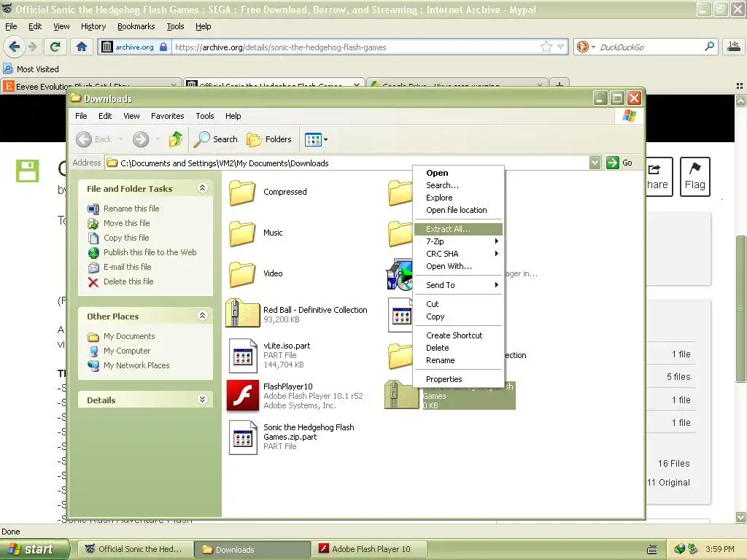Click the system tray clock 3:59 PM
The height and width of the screenshot is (560, 747).
tap(719, 549)
